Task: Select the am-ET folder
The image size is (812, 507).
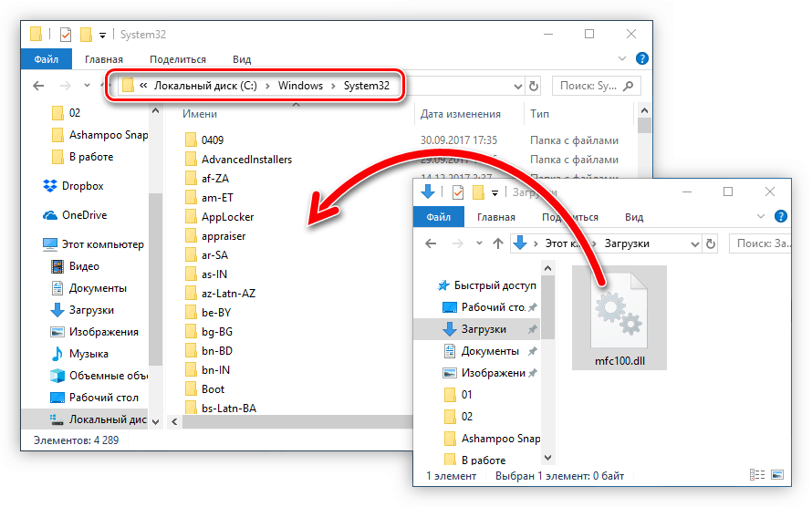Action: pyautogui.click(x=209, y=198)
